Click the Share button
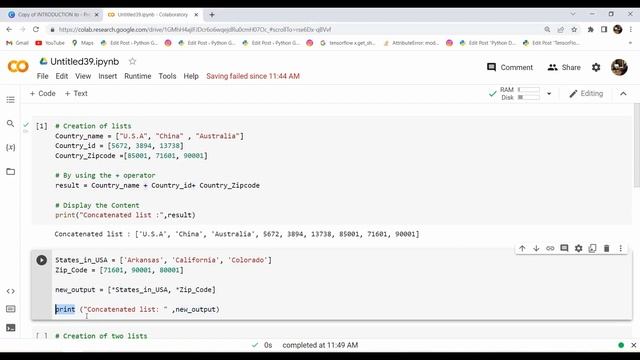640x360 pixels. 564,67
